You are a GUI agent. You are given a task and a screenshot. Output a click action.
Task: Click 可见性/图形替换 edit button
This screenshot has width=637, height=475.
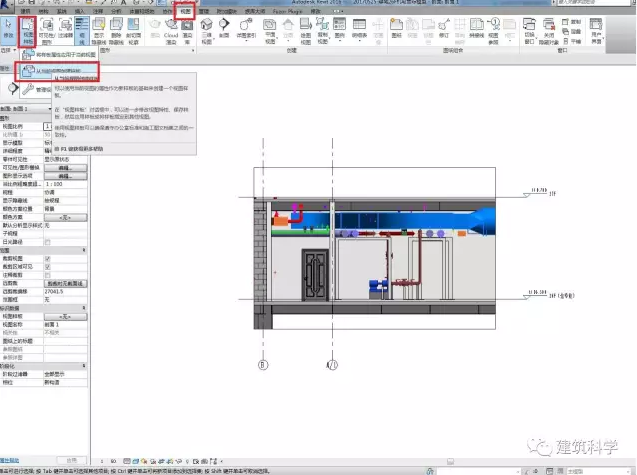[65, 167]
